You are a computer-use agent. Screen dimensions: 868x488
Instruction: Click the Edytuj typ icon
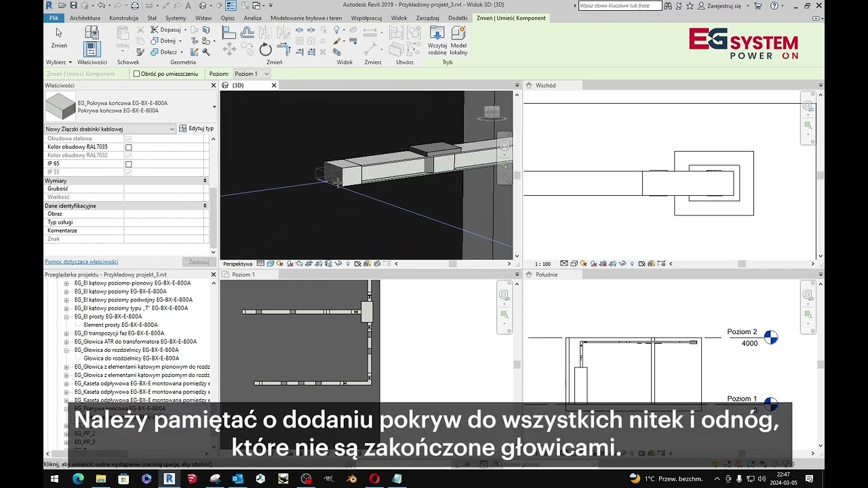[182, 128]
